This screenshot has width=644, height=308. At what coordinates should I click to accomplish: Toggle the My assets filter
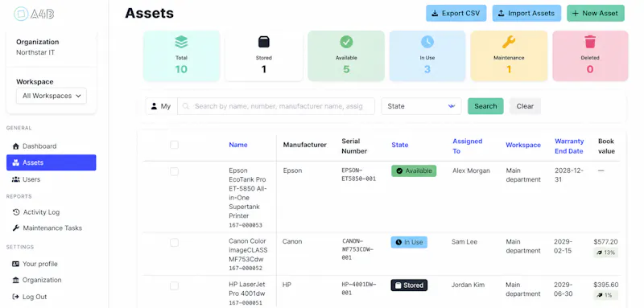[161, 106]
